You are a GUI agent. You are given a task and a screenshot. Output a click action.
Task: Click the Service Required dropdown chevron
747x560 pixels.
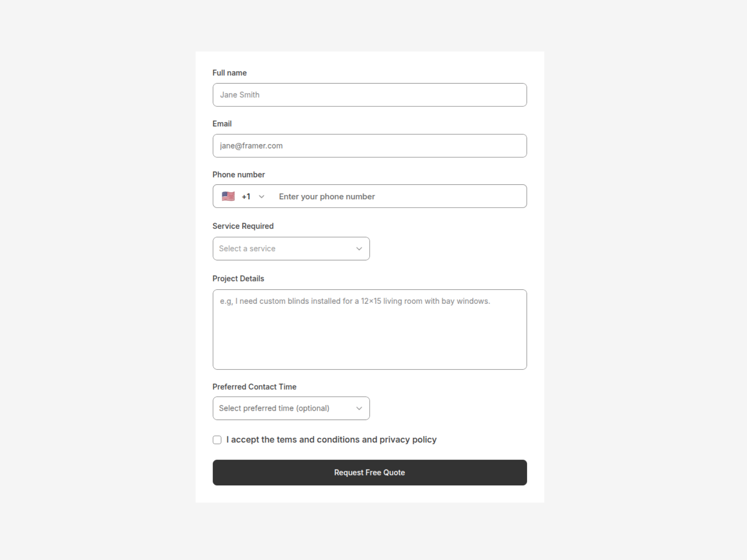(x=359, y=249)
